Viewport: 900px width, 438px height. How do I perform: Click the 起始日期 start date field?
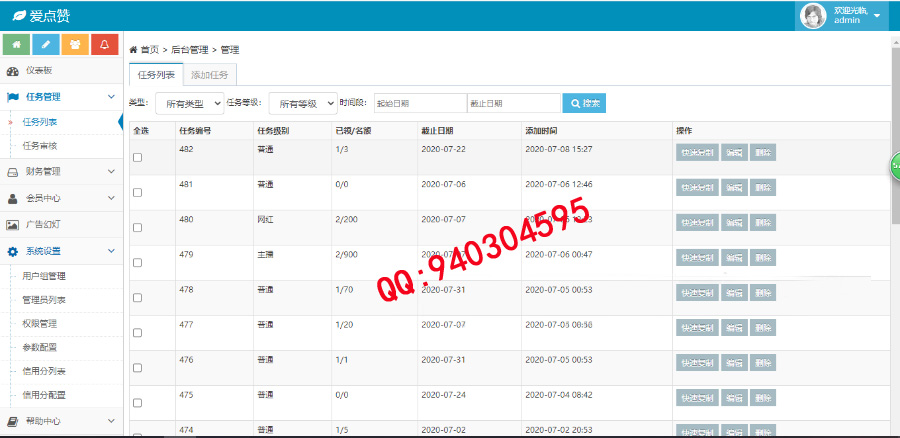pos(420,103)
